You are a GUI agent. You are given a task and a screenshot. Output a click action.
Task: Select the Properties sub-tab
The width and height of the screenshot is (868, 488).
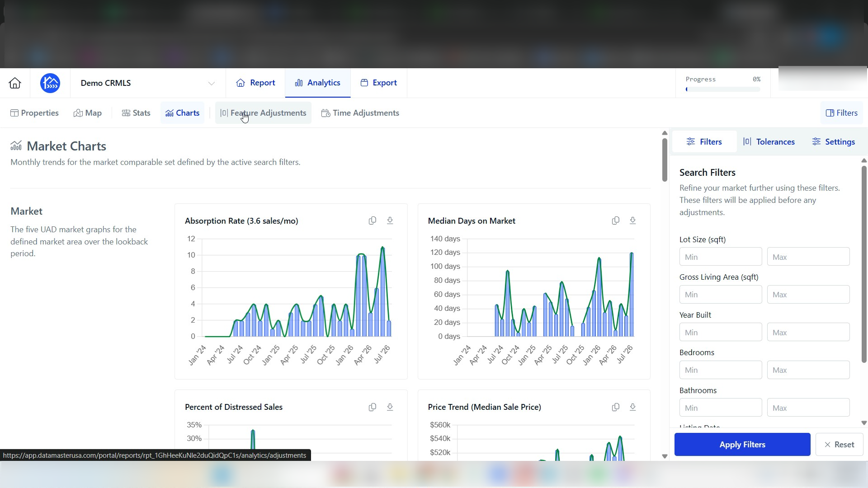pyautogui.click(x=34, y=113)
